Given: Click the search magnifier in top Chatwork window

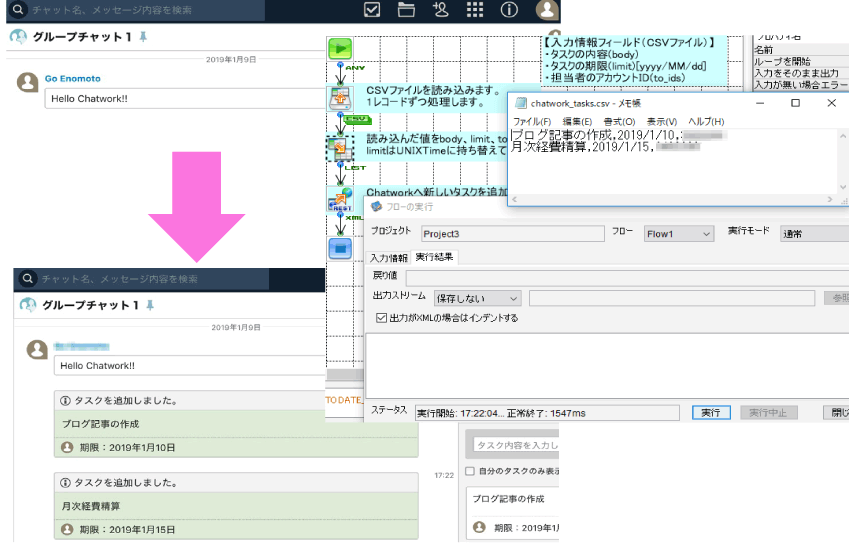Looking at the screenshot, I should click(x=18, y=10).
